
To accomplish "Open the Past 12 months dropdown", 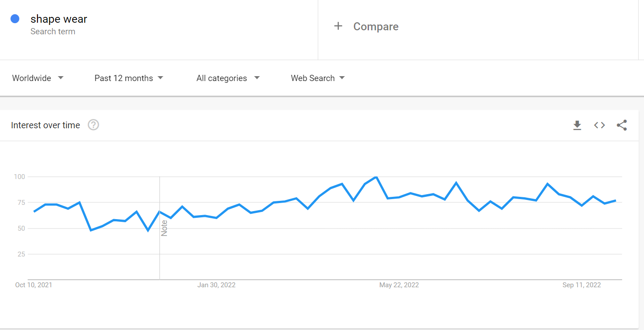I will (129, 78).
